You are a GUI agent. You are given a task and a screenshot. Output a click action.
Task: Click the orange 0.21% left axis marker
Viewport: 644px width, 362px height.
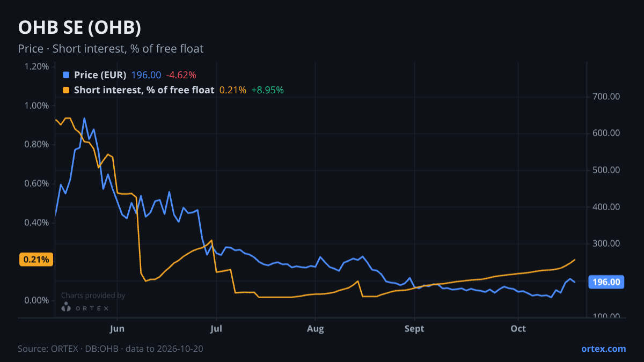tap(36, 260)
